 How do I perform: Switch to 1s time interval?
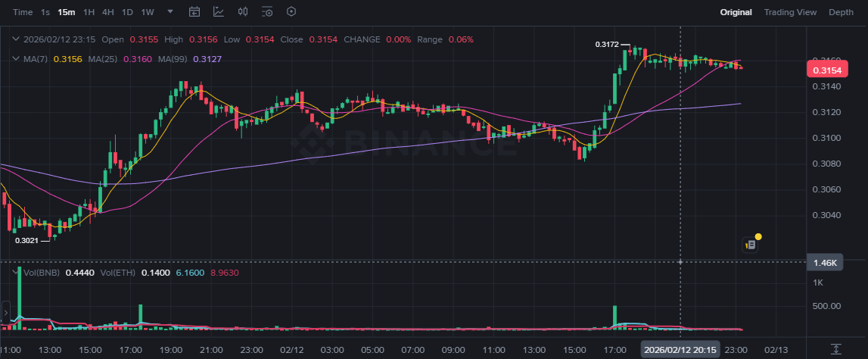pyautogui.click(x=45, y=12)
